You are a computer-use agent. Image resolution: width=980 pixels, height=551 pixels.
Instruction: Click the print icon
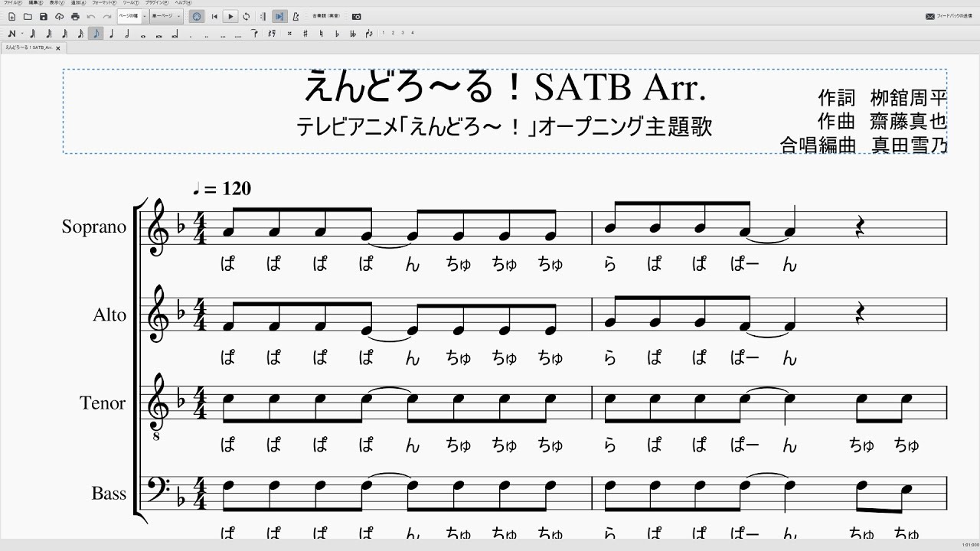74,16
